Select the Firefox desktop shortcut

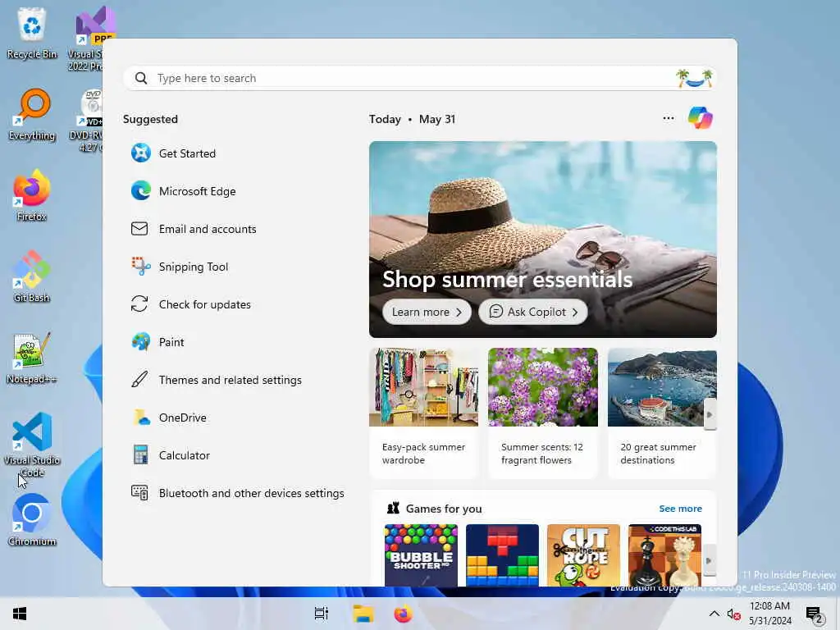(32, 195)
